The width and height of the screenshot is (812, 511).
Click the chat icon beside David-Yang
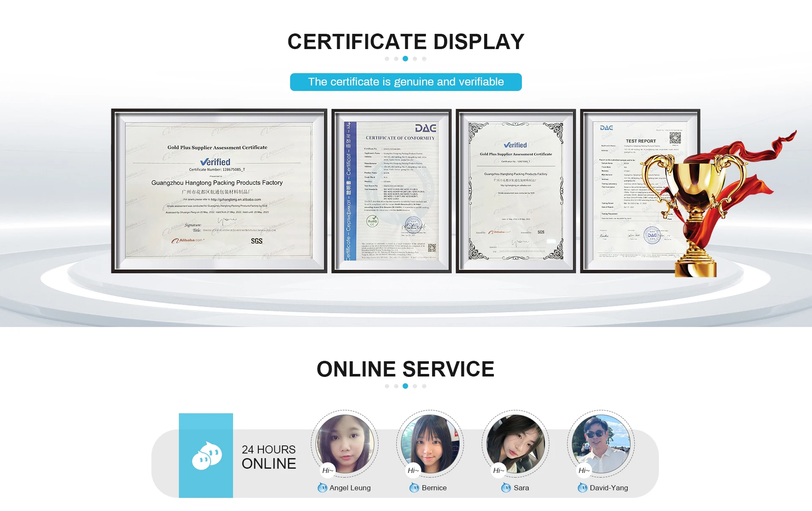[582, 488]
